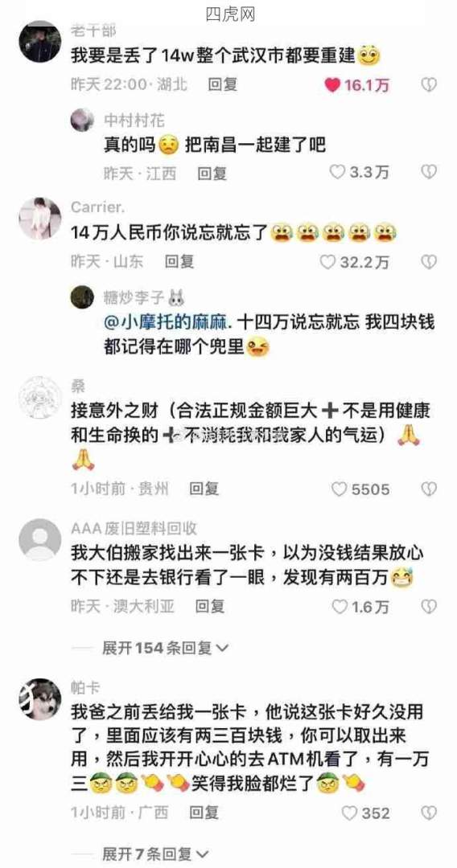This screenshot has width=457, height=868.
Task: Like 老干部's comment with 16.1万 likes
Action: click(331, 84)
